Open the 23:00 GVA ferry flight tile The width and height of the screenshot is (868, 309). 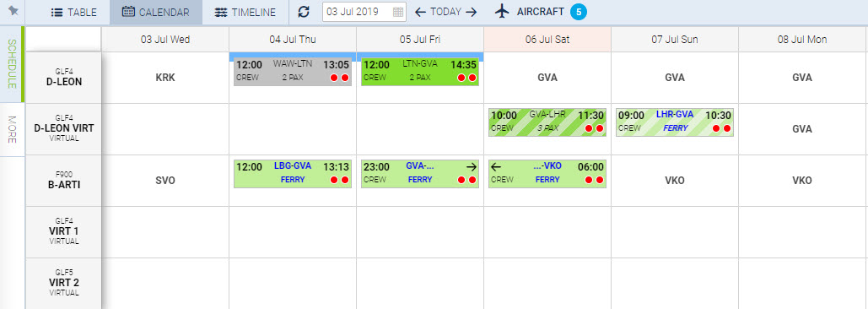point(420,174)
